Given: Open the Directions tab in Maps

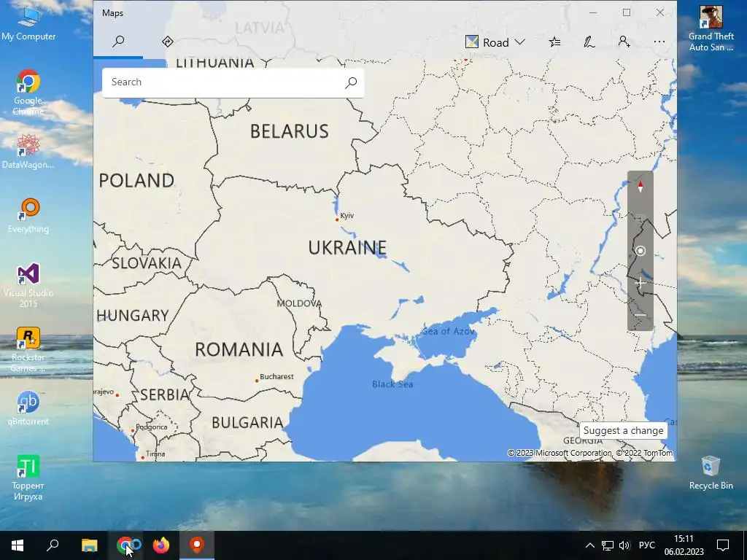Looking at the screenshot, I should (167, 42).
